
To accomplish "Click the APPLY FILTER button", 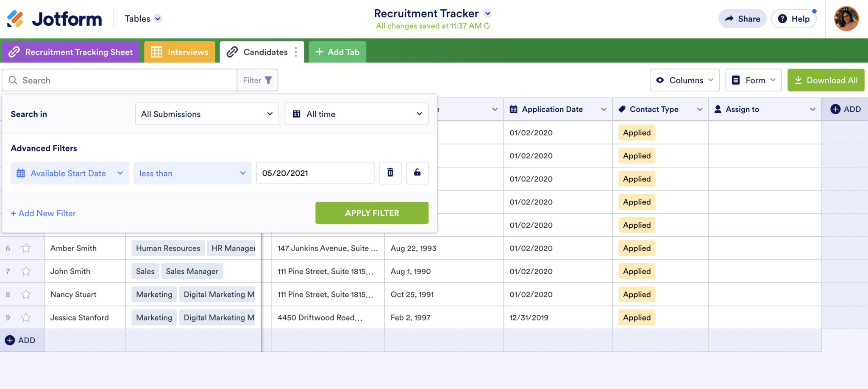I will point(372,213).
